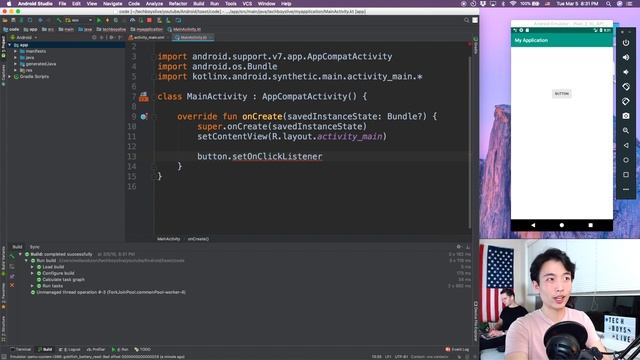Click the build panel hammer rebuild icon

12,257
